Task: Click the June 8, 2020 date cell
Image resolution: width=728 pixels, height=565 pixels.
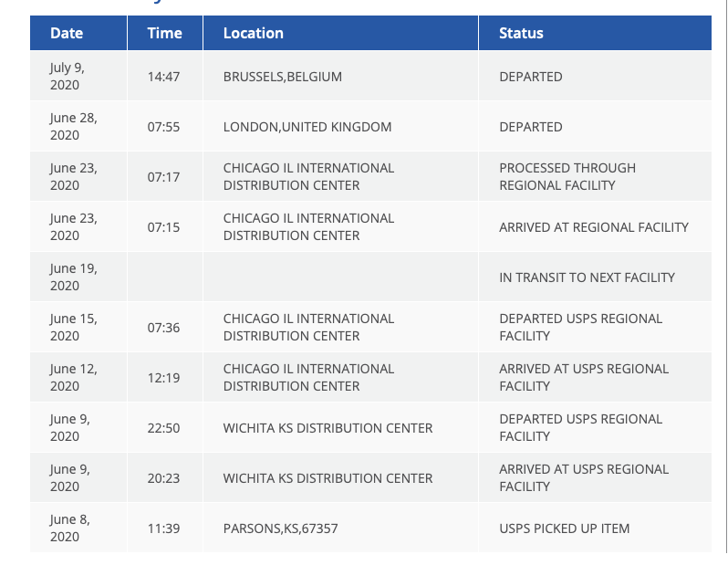Action: [73, 528]
